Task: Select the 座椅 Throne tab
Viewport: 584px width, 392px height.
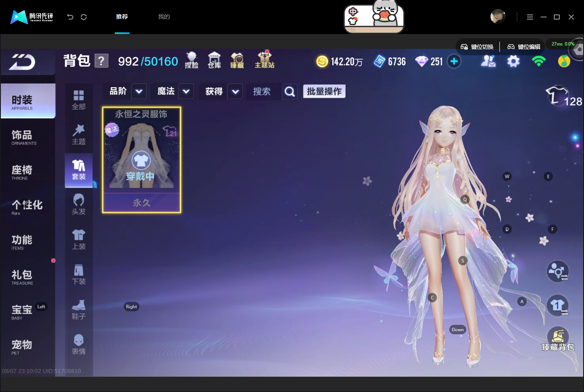Action: 28,173
